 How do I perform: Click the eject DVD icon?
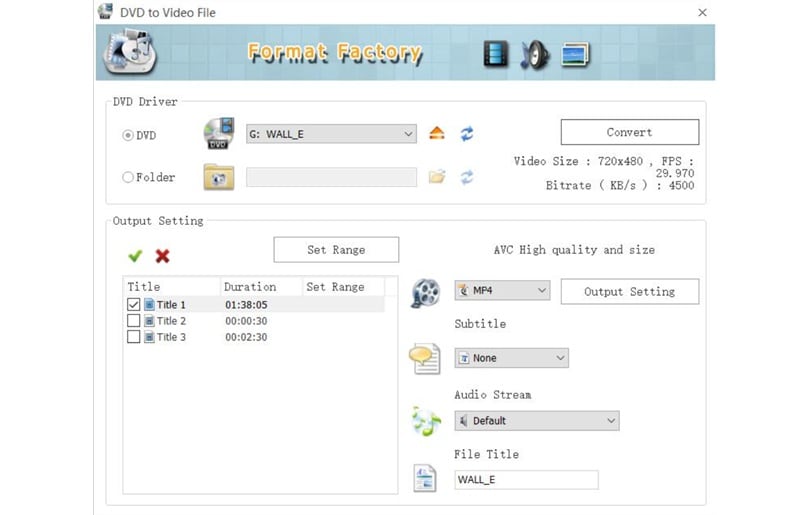(x=437, y=133)
